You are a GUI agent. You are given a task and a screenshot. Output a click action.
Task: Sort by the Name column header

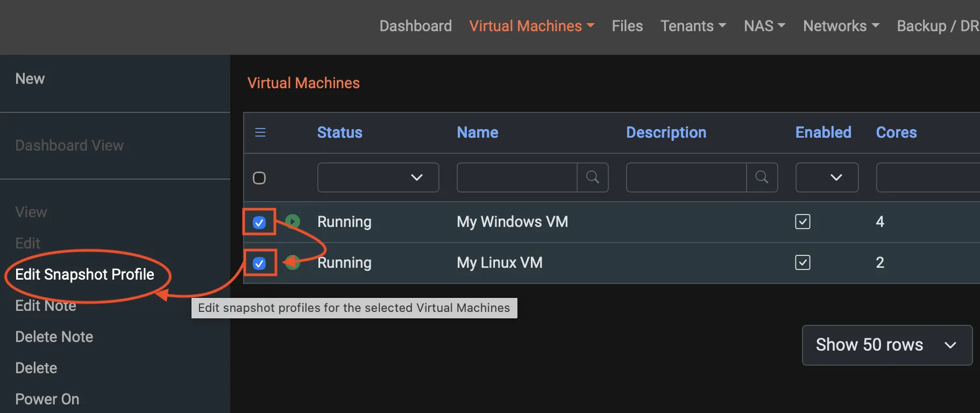point(478,132)
